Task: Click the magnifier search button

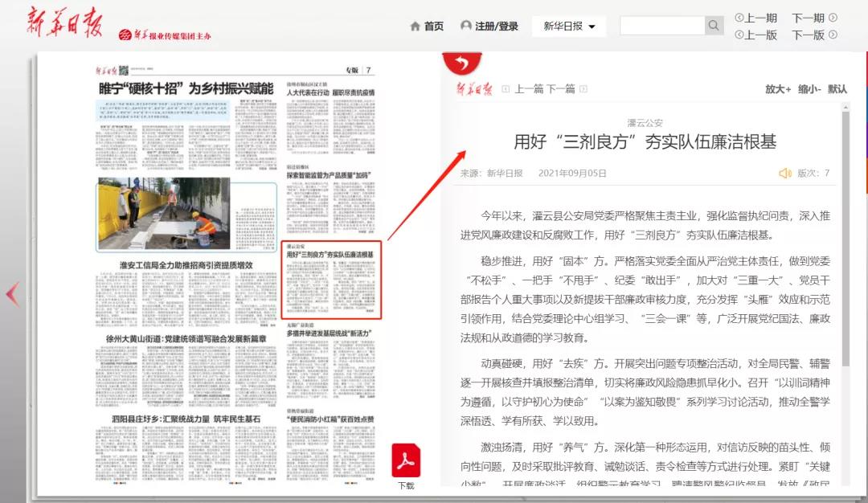Action: [x=714, y=26]
